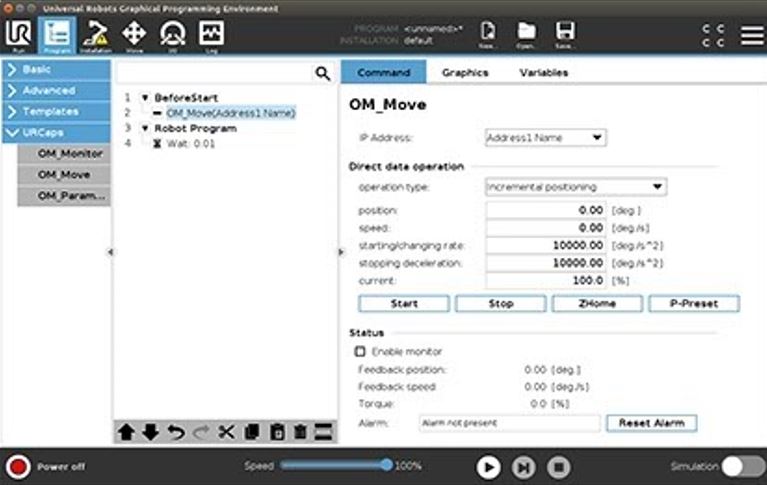
Task: Click the Save program icon
Action: coord(565,34)
